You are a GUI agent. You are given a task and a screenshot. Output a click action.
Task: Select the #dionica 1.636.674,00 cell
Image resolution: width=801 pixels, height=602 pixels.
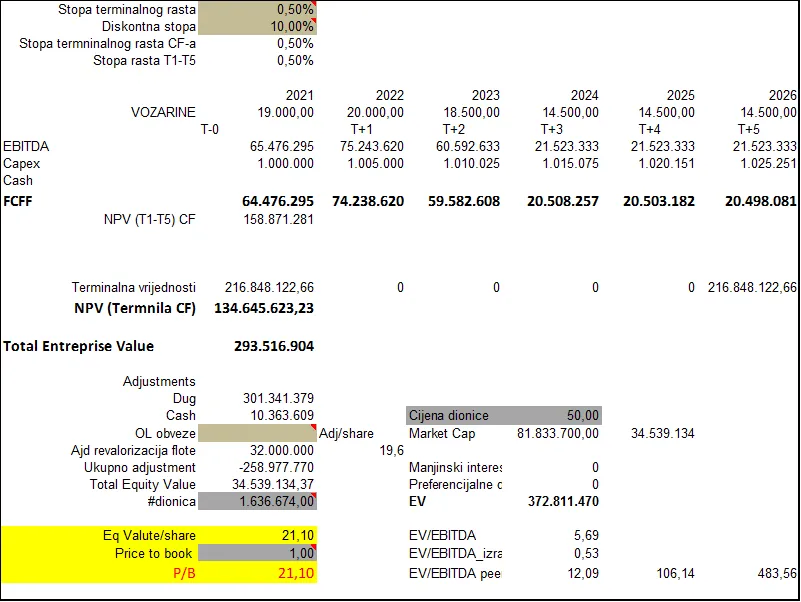[x=257, y=501]
